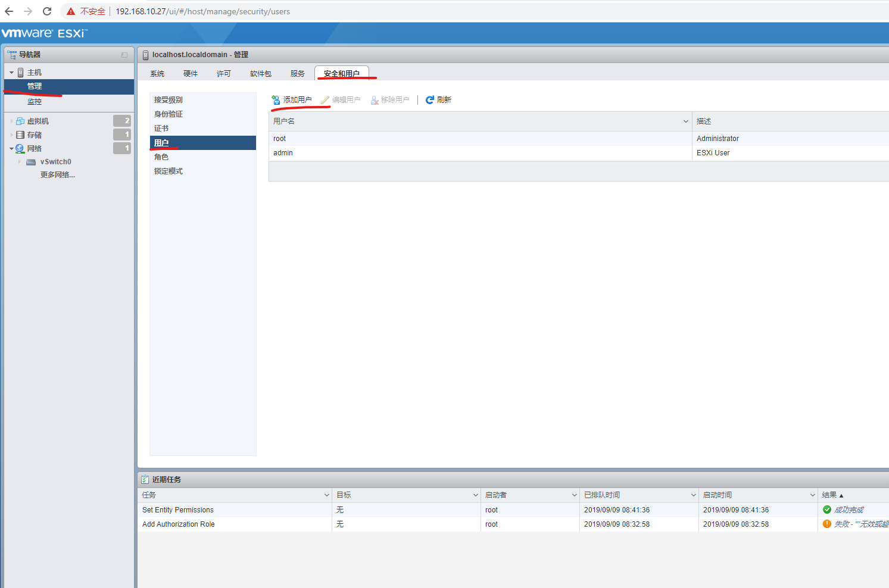This screenshot has width=889, height=588.
Task: Click the host icon beside localhost.localdomain title
Action: click(145, 55)
